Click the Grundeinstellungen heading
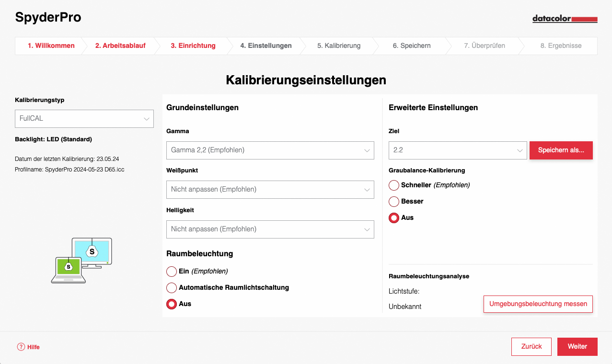Image resolution: width=612 pixels, height=364 pixels. [202, 108]
